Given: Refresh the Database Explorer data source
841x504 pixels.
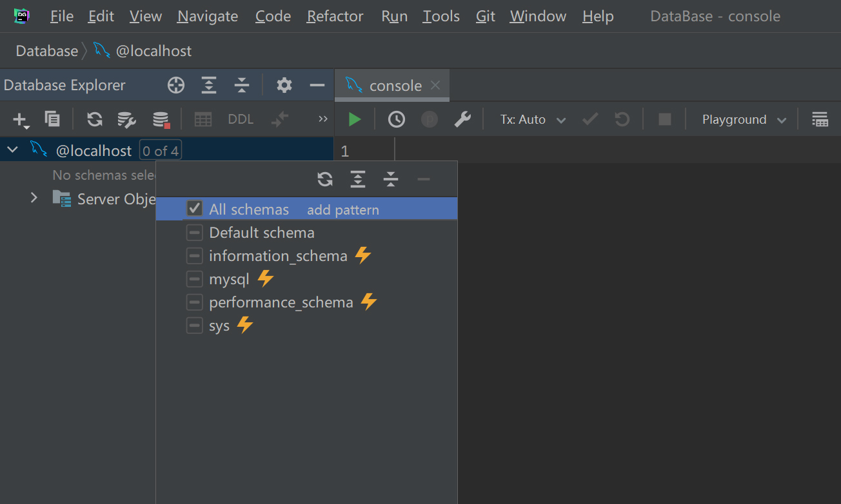Looking at the screenshot, I should tap(95, 119).
